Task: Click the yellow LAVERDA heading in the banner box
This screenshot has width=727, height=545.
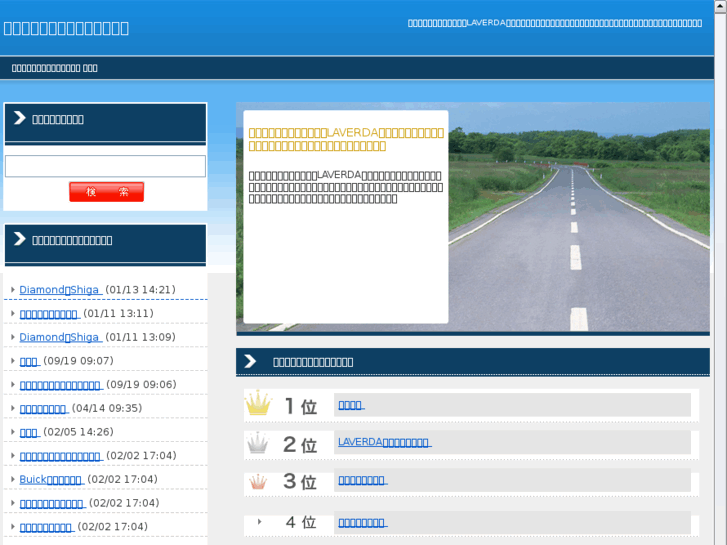Action: coord(346,139)
